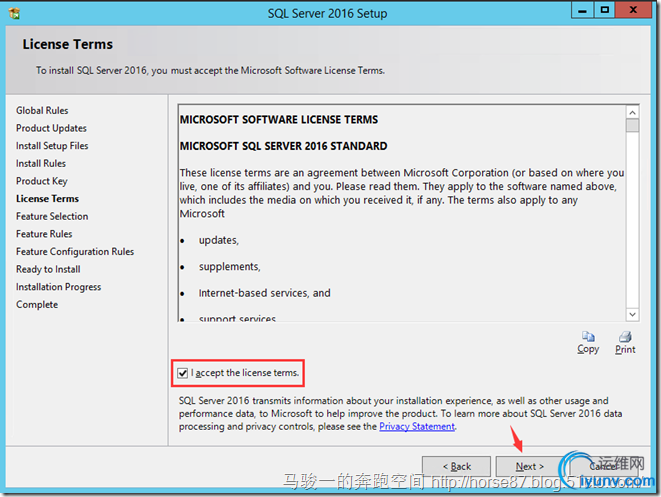Viewport: 661px width, 497px height.
Task: Click 'Internet-based services, and' bullet
Action: [x=265, y=293]
